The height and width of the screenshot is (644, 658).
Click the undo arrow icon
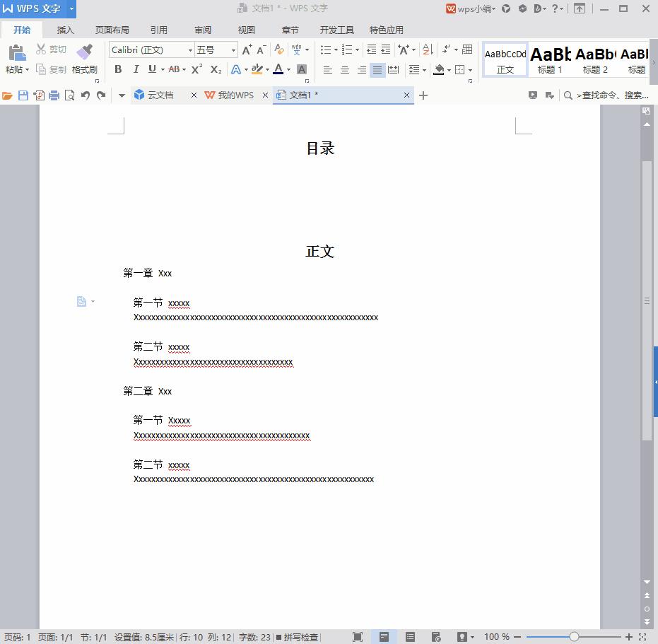click(85, 95)
